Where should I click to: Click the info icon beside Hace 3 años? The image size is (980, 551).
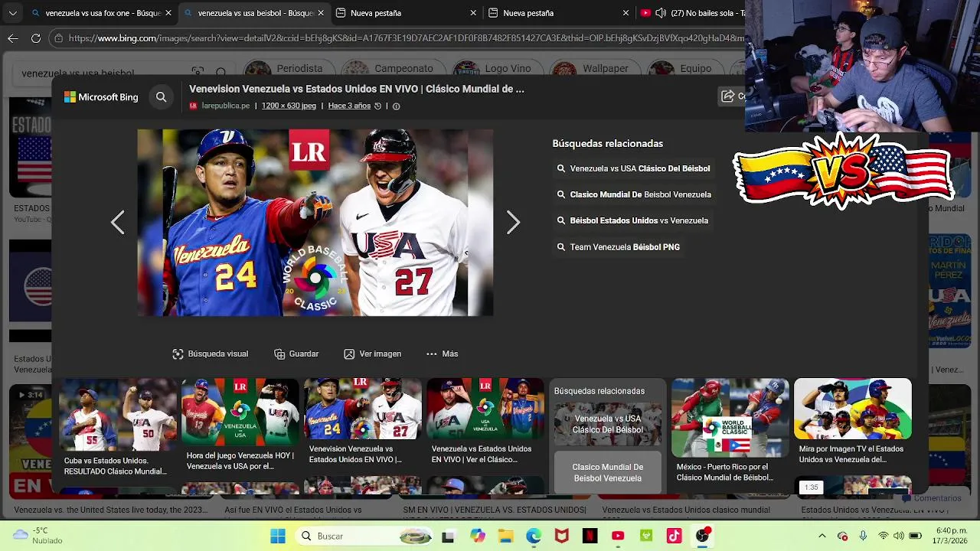(x=396, y=106)
